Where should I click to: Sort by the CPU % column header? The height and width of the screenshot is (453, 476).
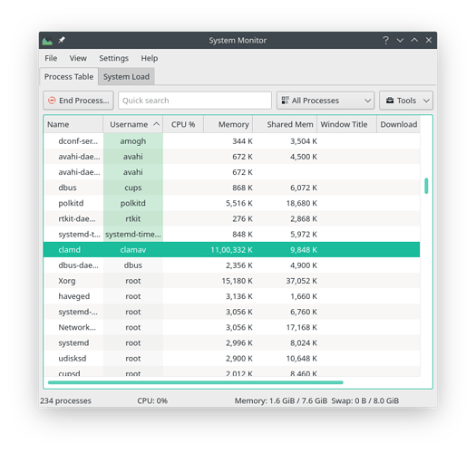183,124
